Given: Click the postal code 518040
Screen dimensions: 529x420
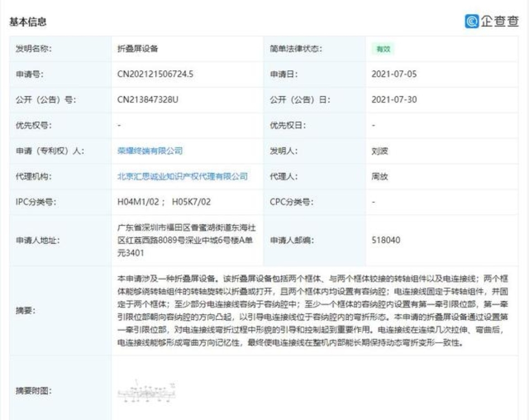Looking at the screenshot, I should [386, 240].
